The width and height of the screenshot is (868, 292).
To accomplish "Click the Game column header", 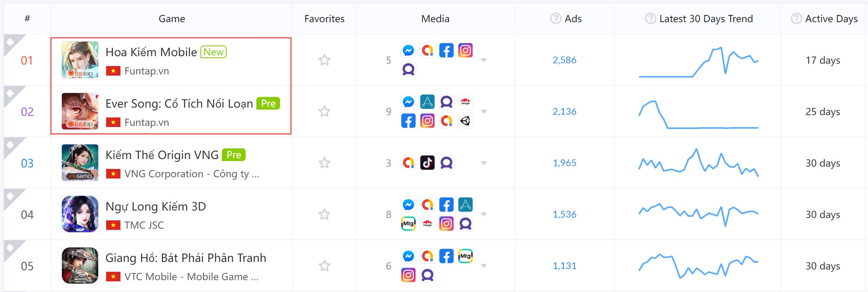I will (172, 19).
